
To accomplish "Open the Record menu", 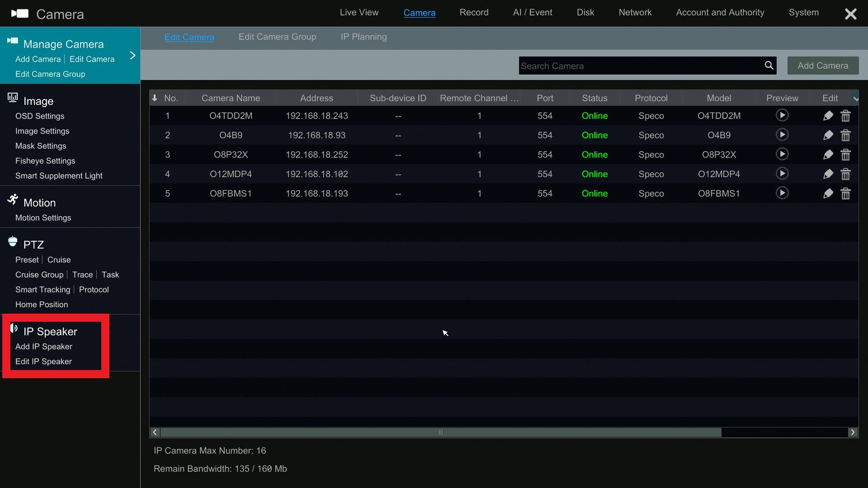I will click(474, 12).
